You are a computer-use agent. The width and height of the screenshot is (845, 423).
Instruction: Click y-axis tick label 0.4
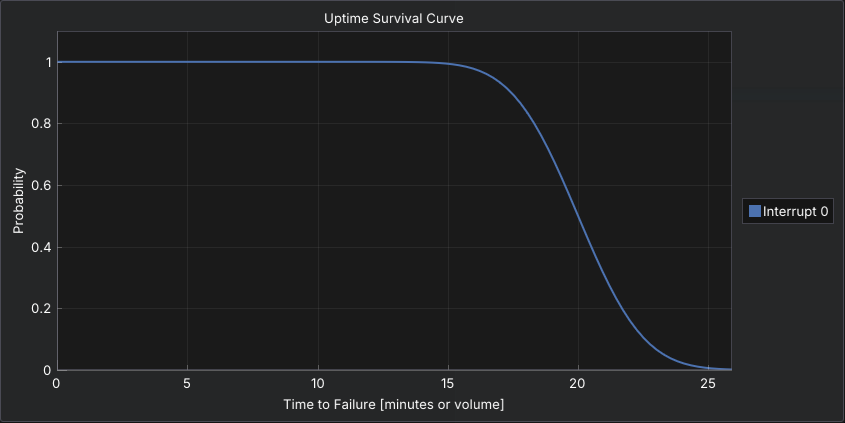(39, 247)
